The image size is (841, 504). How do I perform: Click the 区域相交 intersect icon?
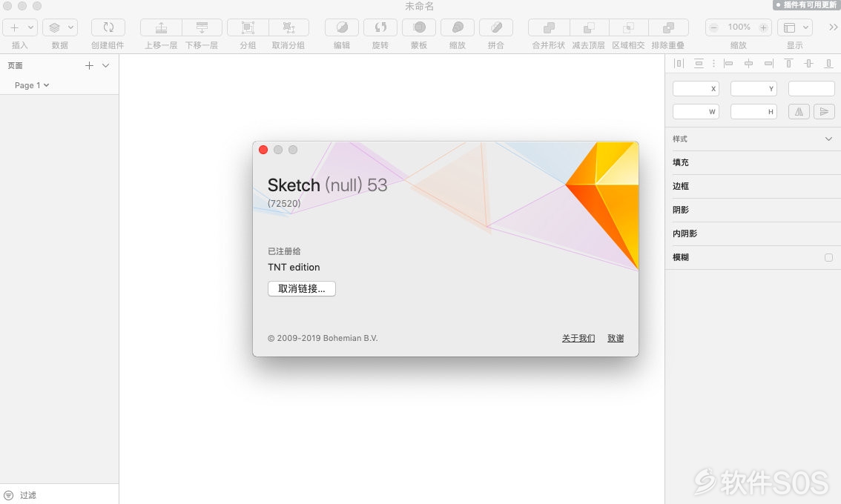tap(629, 27)
